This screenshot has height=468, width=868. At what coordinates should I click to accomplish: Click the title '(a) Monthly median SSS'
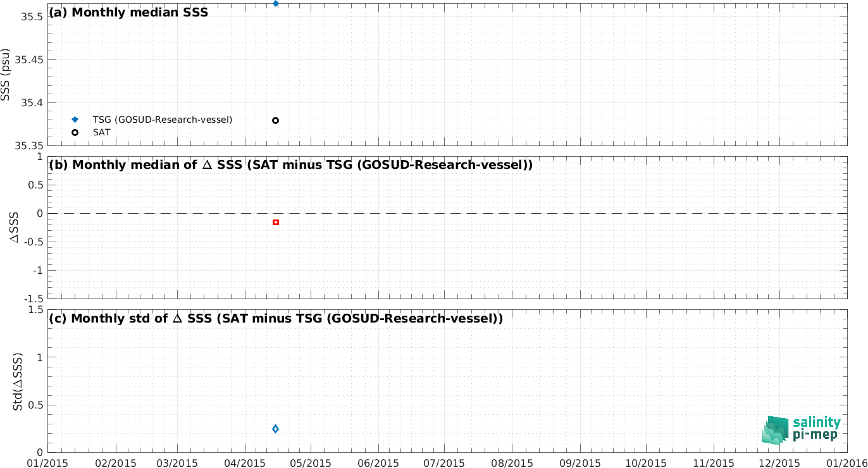[x=128, y=13]
